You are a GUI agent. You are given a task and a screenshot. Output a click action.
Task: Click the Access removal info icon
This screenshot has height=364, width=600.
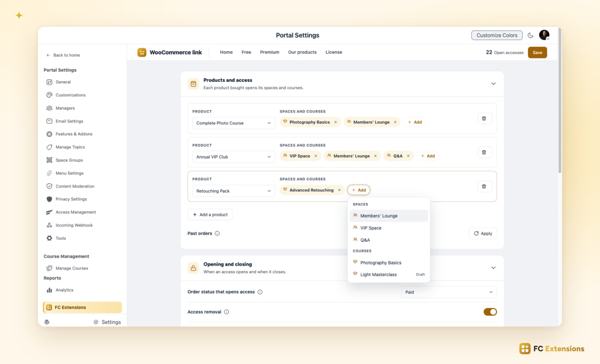(x=226, y=312)
